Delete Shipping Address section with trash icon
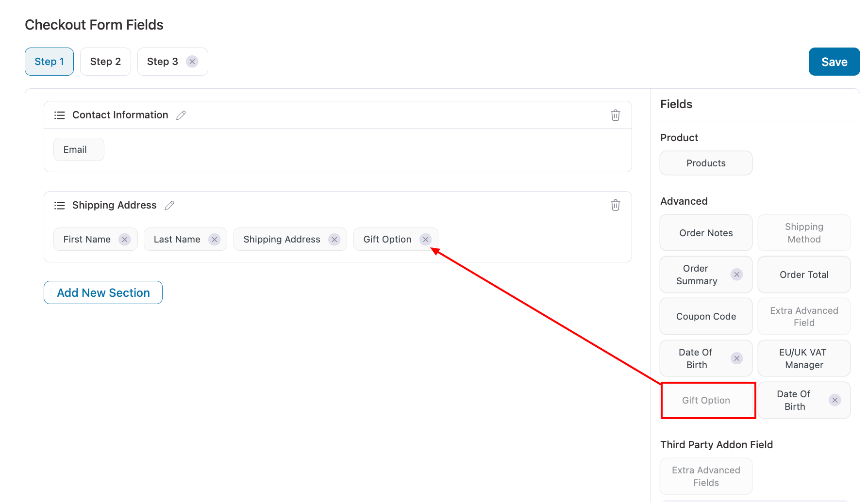The height and width of the screenshot is (502, 868). coord(615,205)
